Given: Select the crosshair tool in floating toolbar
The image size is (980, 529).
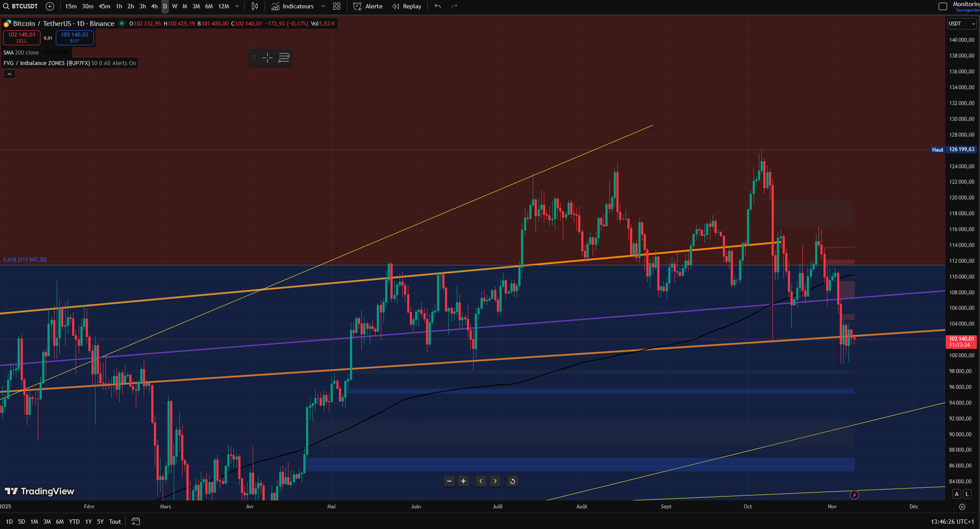Looking at the screenshot, I should [x=267, y=58].
